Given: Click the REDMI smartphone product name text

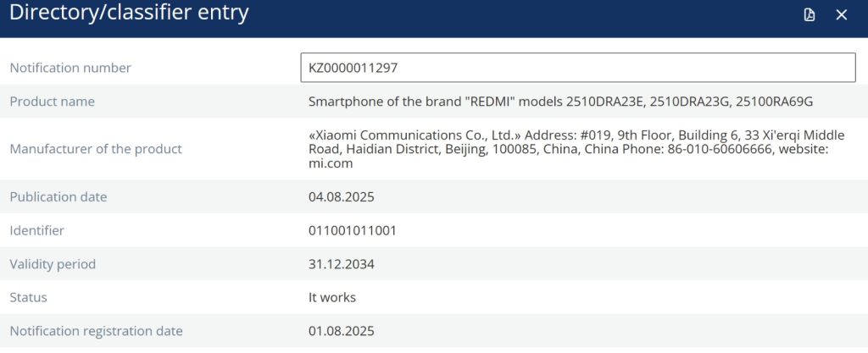Looking at the screenshot, I should [x=560, y=102].
